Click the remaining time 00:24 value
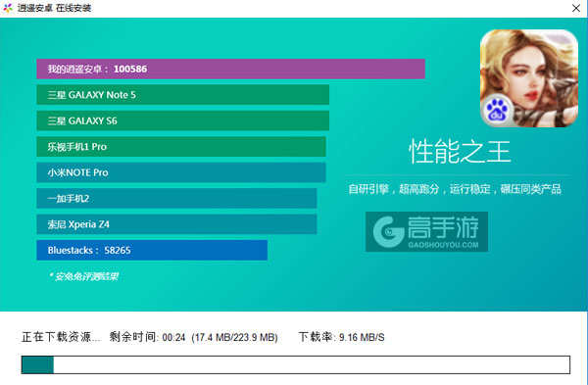 click(x=174, y=337)
